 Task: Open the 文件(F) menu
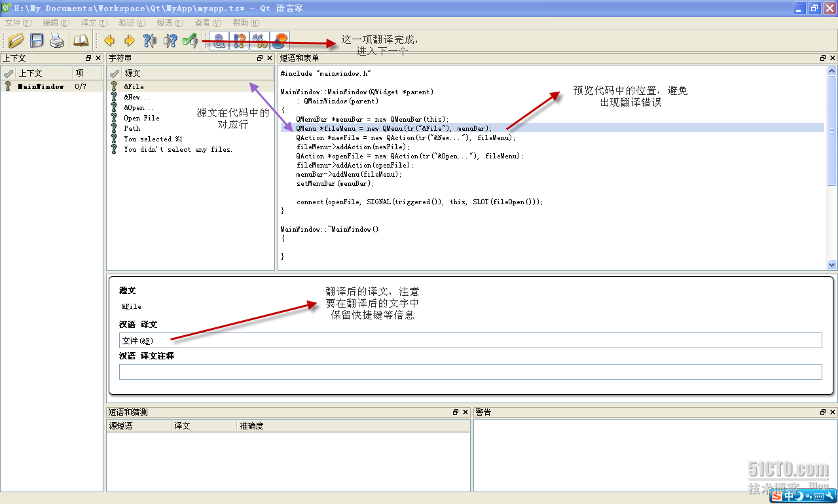pyautogui.click(x=18, y=23)
